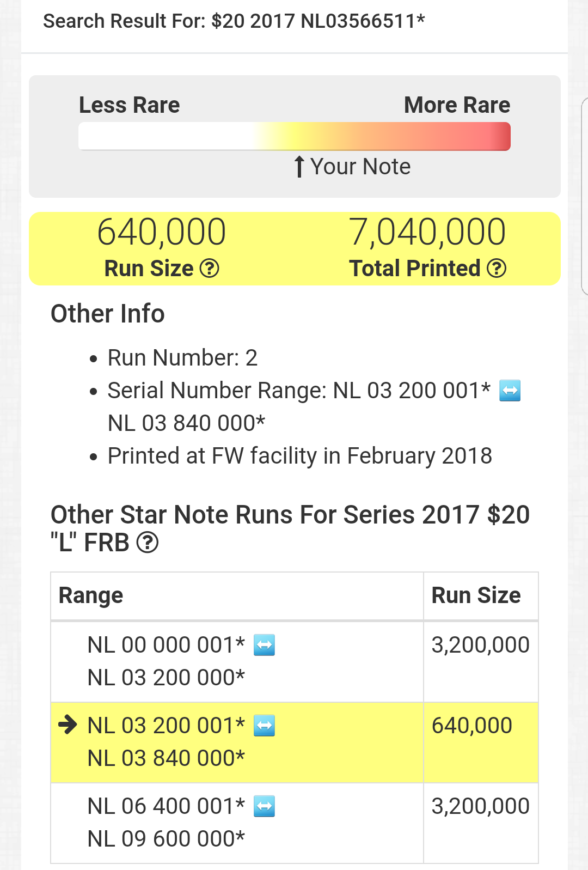Click the Your Note up-arrow marker
588x870 pixels.
(299, 167)
